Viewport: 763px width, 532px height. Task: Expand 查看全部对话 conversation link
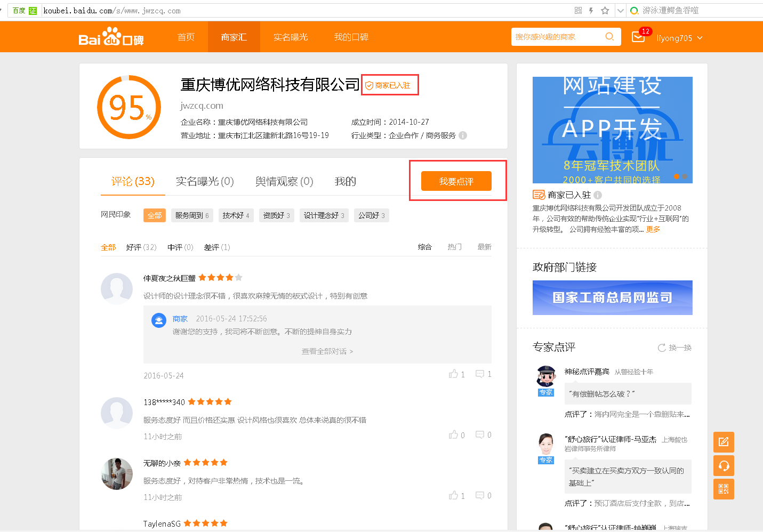327,351
